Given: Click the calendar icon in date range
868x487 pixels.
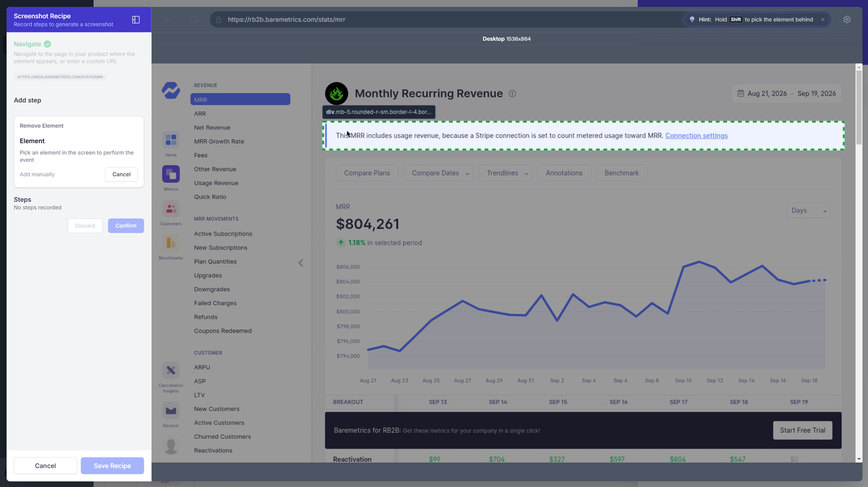Looking at the screenshot, I should 741,94.
